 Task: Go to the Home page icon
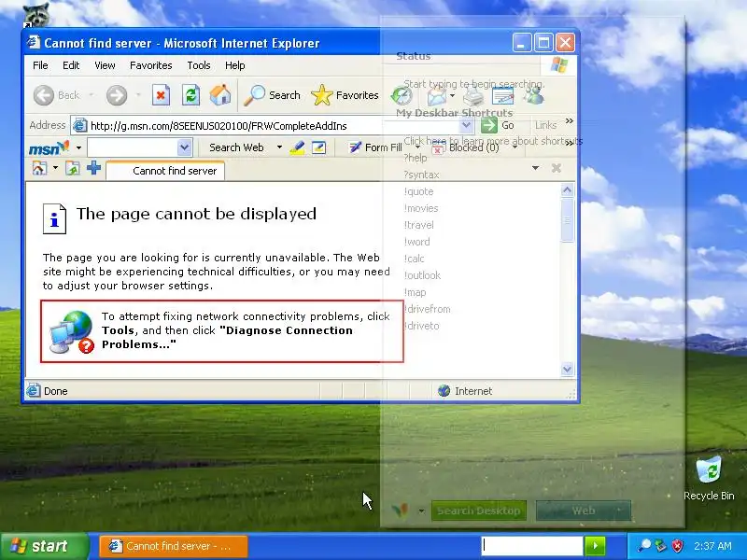pos(220,95)
